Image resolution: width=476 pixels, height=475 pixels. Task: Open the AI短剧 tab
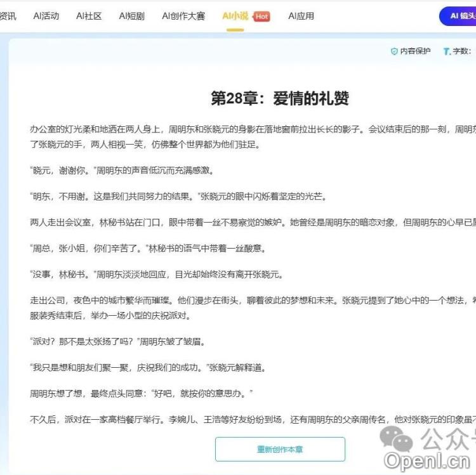(132, 16)
